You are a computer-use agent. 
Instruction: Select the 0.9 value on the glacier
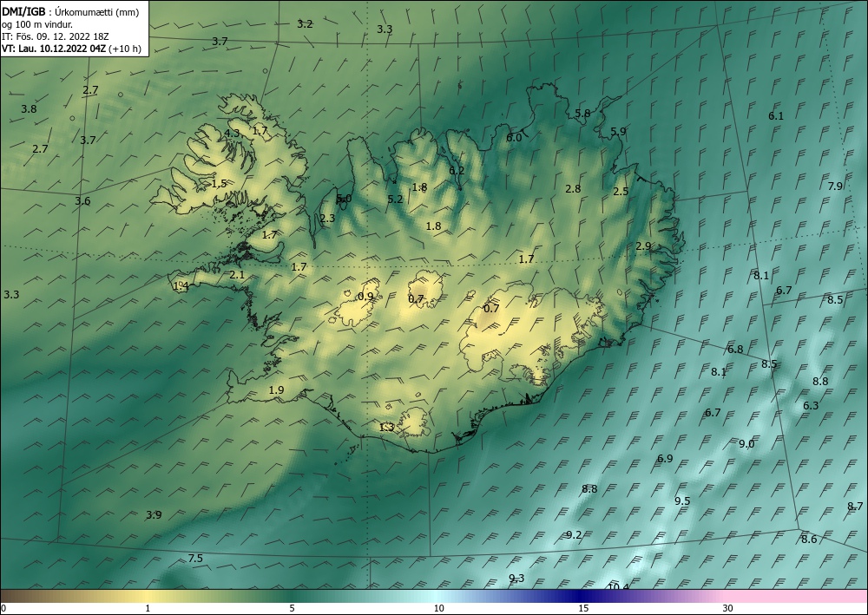click(x=366, y=297)
